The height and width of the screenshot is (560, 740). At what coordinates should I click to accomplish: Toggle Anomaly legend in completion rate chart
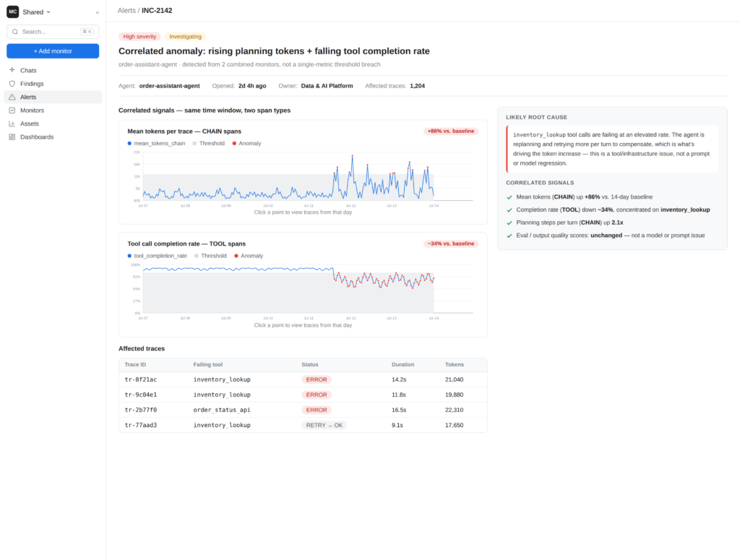(x=249, y=256)
